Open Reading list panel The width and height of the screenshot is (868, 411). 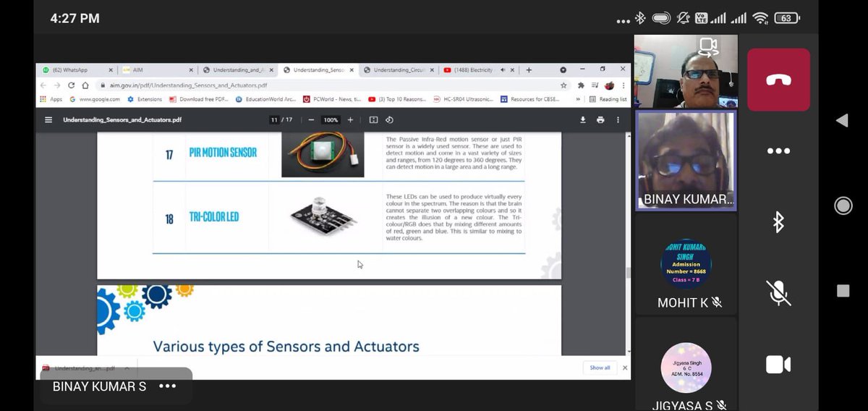pos(608,99)
